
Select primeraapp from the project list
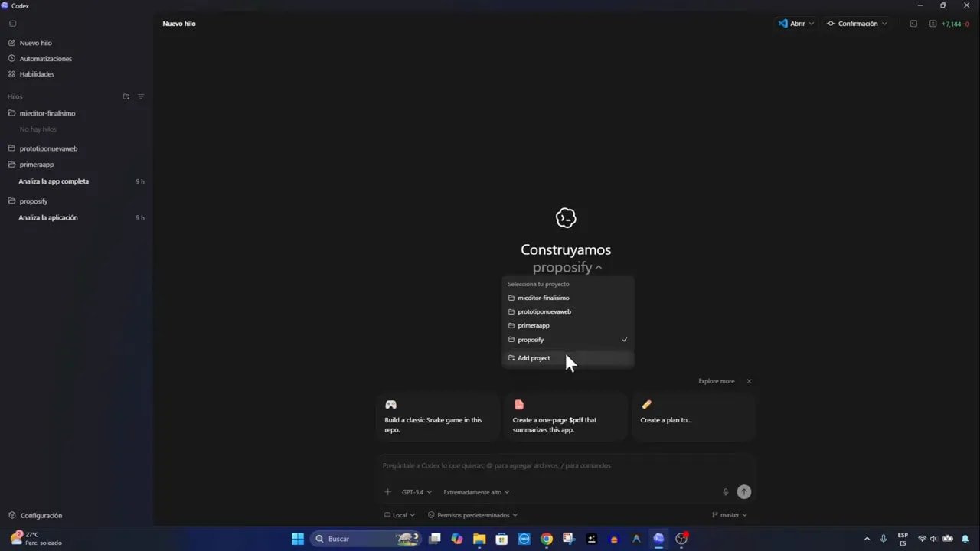pyautogui.click(x=534, y=325)
